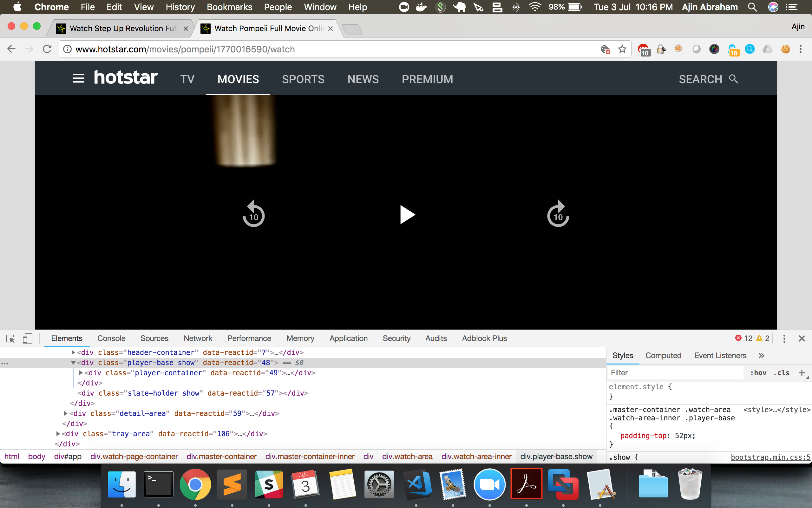Rewind the video 10 seconds
The image size is (812, 508).
pos(254,214)
